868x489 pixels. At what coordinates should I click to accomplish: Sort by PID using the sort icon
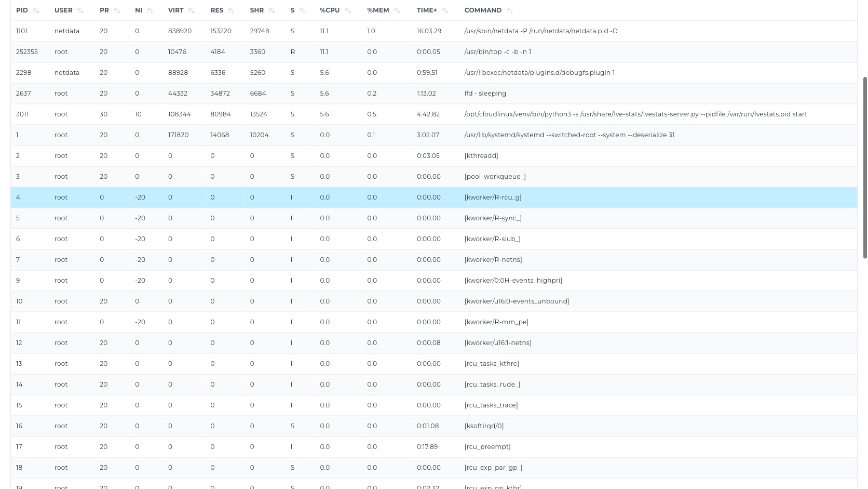[36, 10]
